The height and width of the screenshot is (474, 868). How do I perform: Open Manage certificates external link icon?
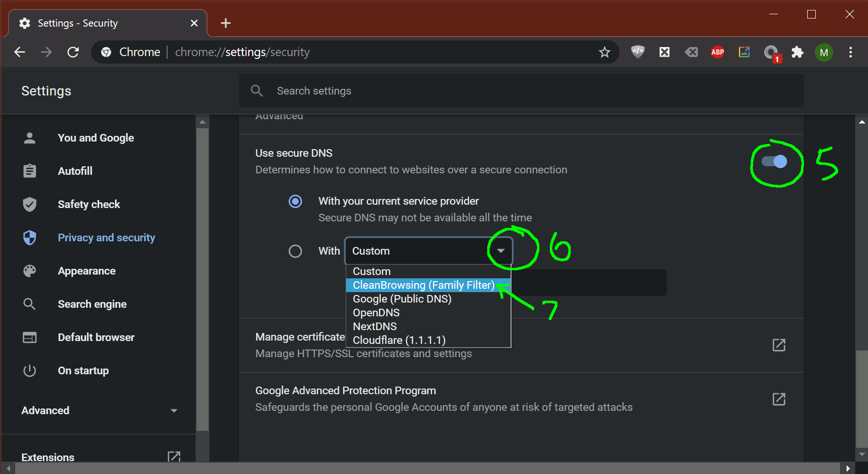pos(779,345)
